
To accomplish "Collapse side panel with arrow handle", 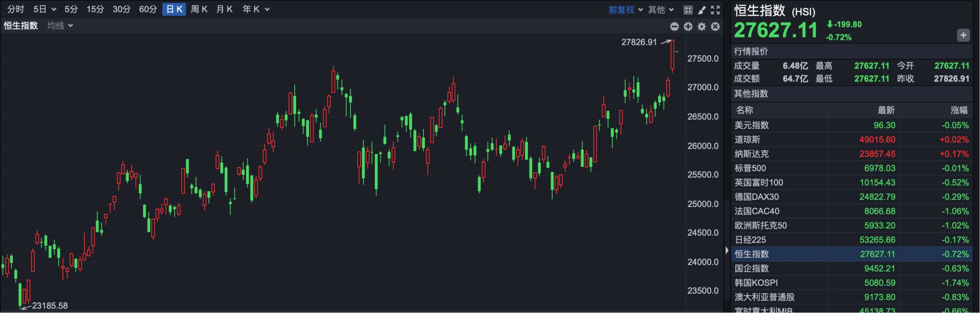I will pos(727,251).
